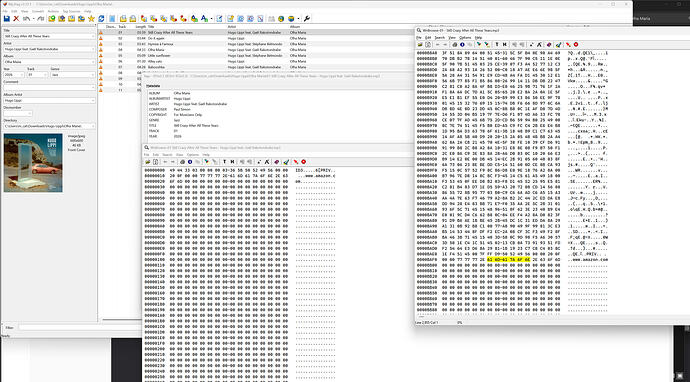Expand the Genre field dropdown
Viewport: 690px width, 382px height.
(93, 75)
